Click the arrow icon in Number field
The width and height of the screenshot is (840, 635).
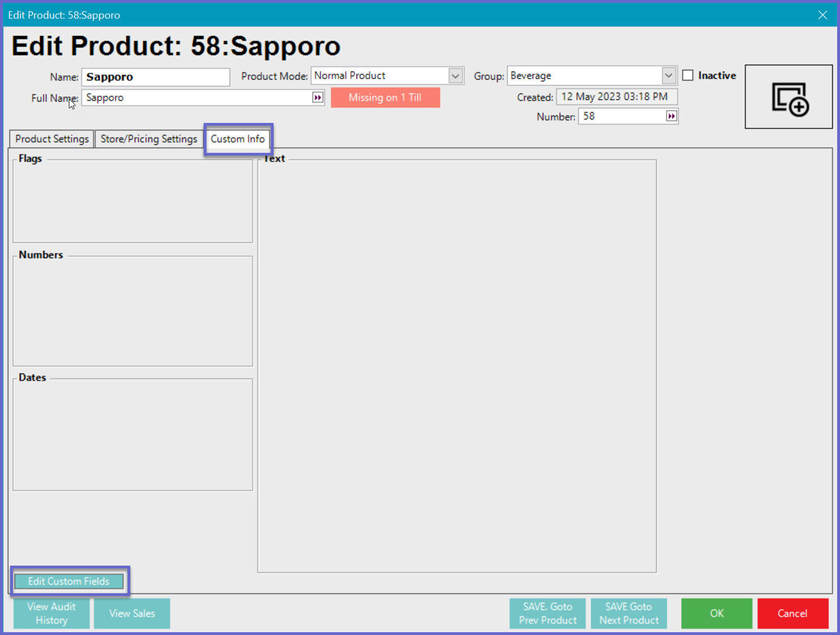(x=671, y=116)
